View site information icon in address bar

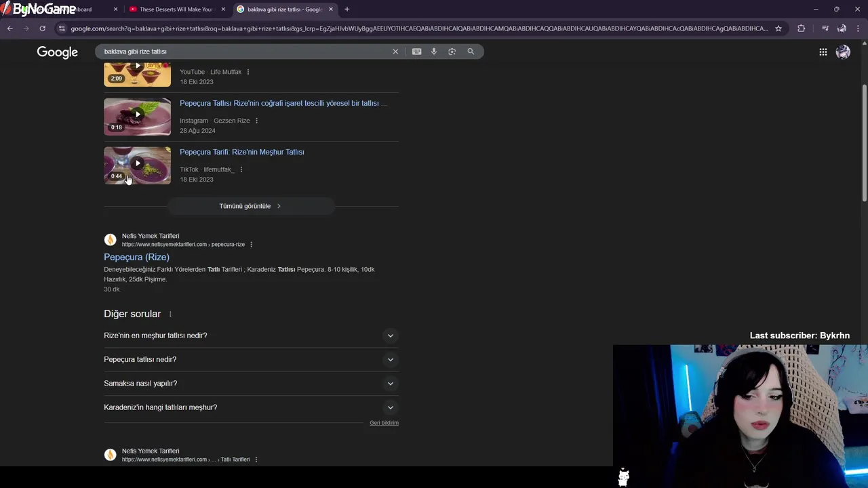tap(62, 28)
